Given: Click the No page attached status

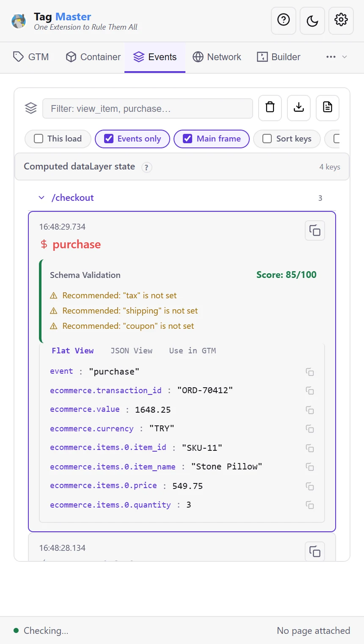Looking at the screenshot, I should (314, 630).
